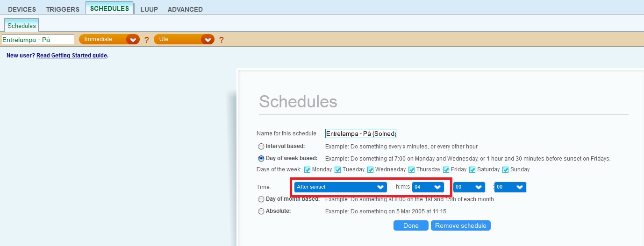The width and height of the screenshot is (644, 246).
Task: Open the Immediate mode dropdown
Action: click(109, 40)
